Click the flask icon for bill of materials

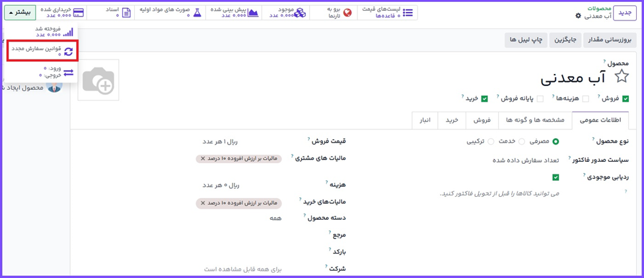pos(197,13)
